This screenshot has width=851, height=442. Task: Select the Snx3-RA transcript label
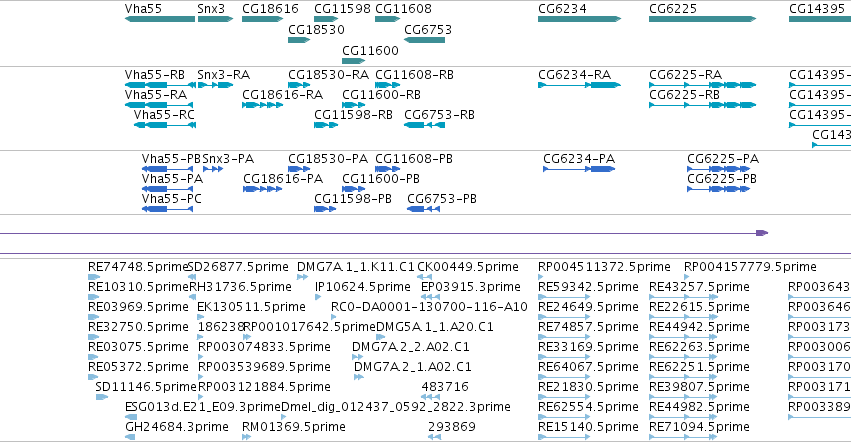click(x=224, y=75)
